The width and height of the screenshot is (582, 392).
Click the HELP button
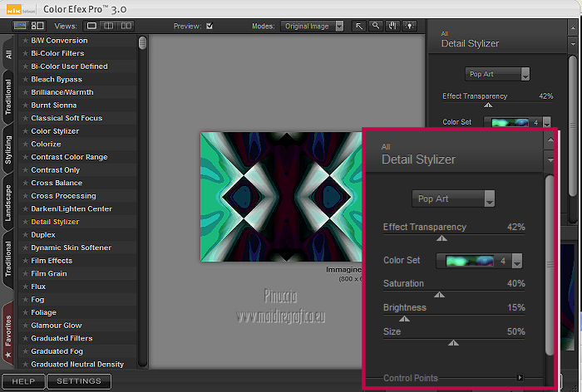tap(22, 381)
